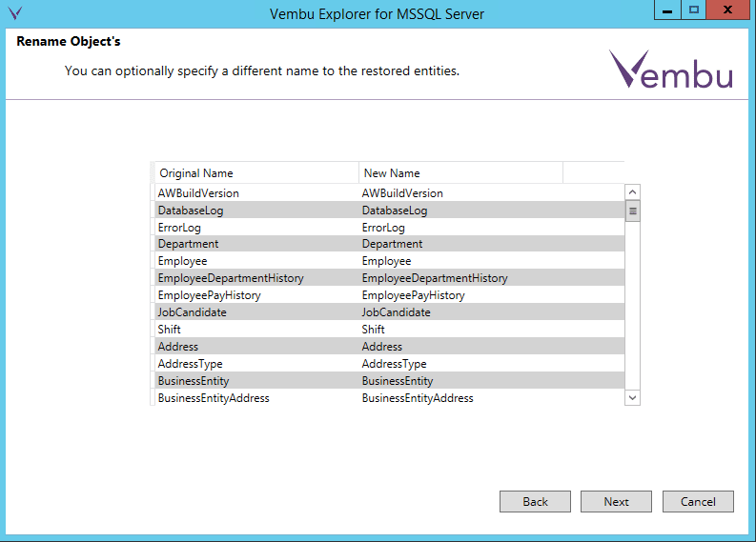Click the Vembu app icon in title bar
Screen dimensions: 756x542
[13, 12]
